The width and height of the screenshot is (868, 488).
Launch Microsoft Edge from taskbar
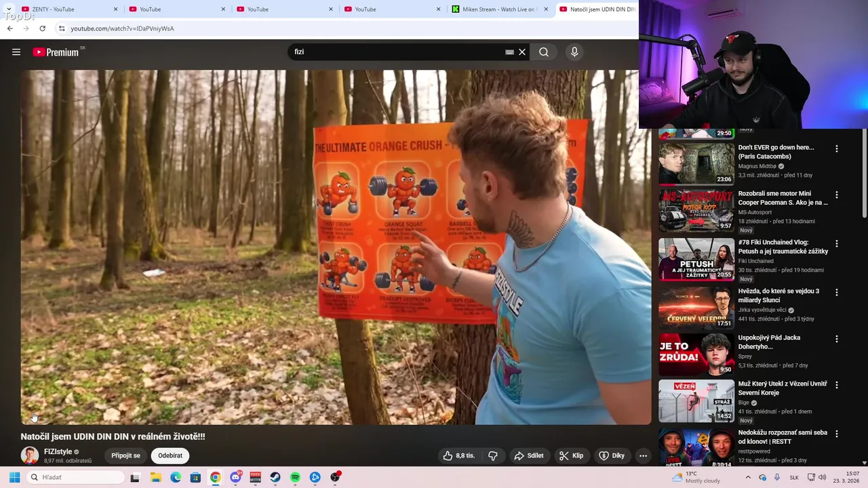tap(175, 477)
